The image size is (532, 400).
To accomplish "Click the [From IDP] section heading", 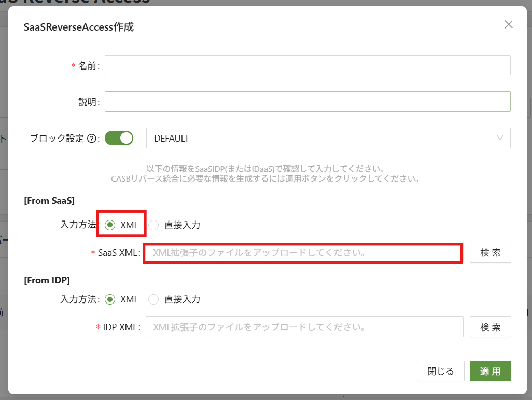I will coord(47,280).
